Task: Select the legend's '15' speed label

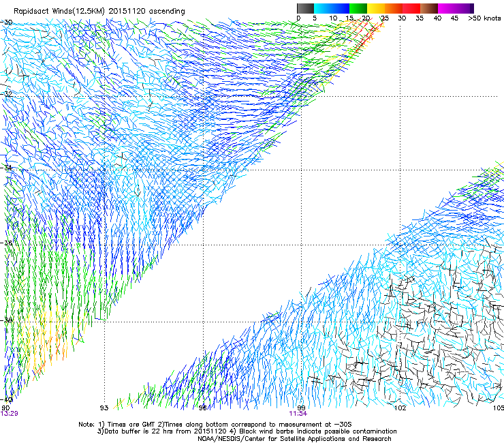Action: 349,18
